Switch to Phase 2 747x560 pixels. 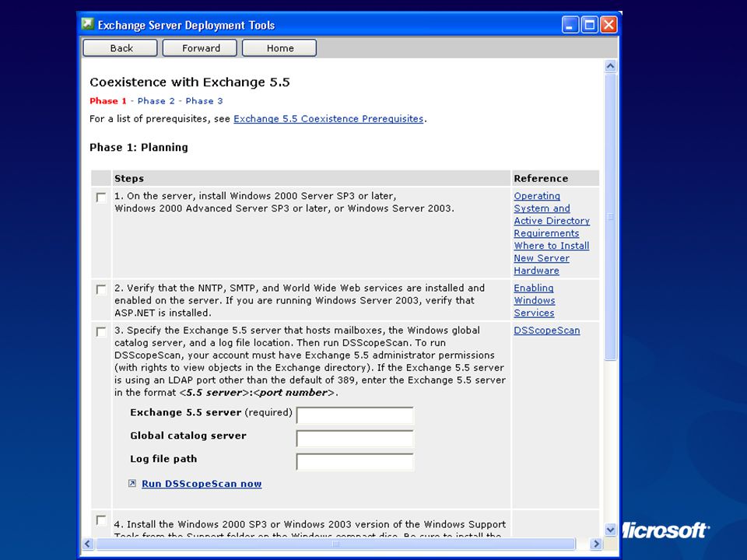[x=156, y=101]
